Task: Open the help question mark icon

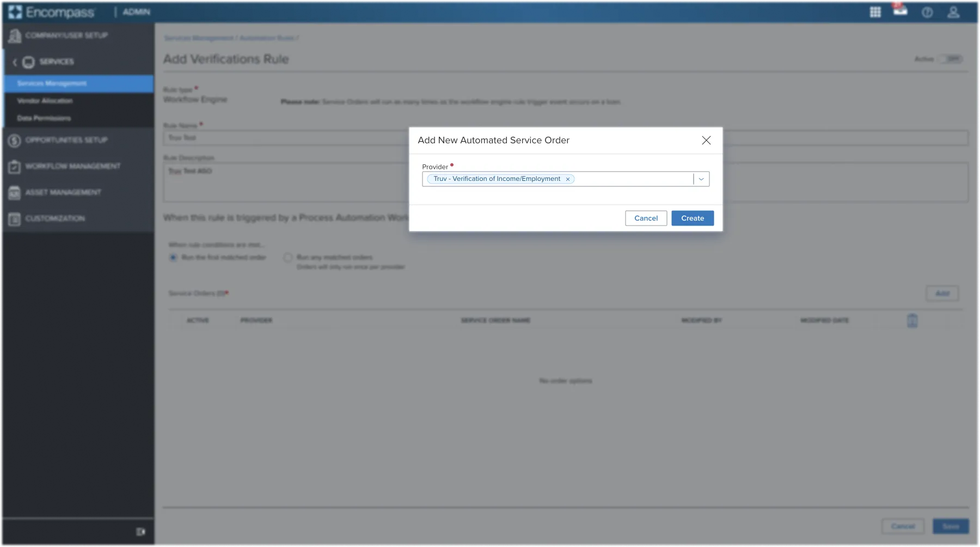Action: [927, 12]
